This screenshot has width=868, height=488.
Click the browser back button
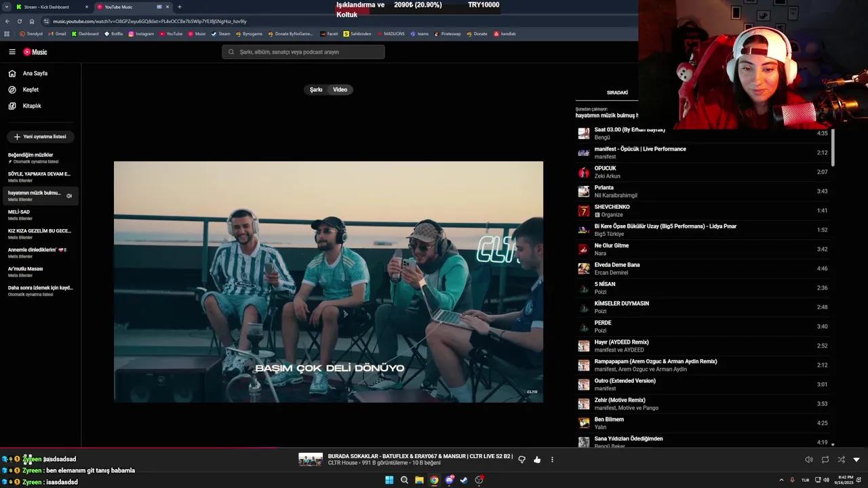click(x=7, y=22)
